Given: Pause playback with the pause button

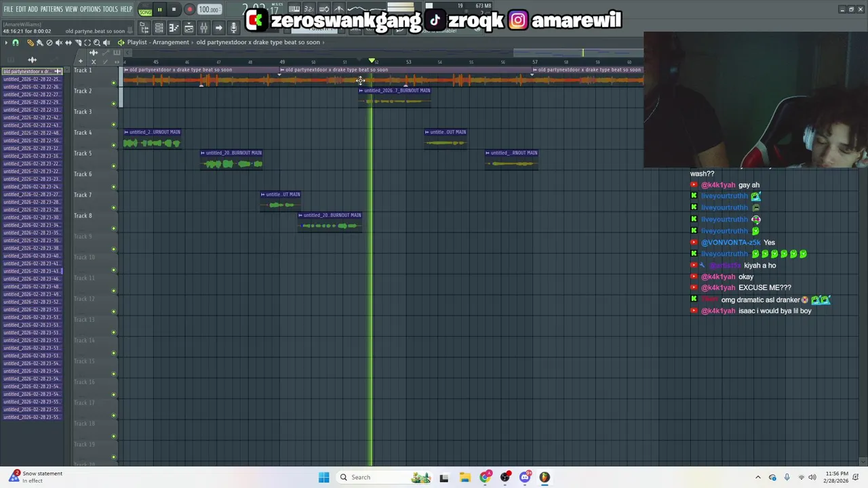Looking at the screenshot, I should point(159,9).
